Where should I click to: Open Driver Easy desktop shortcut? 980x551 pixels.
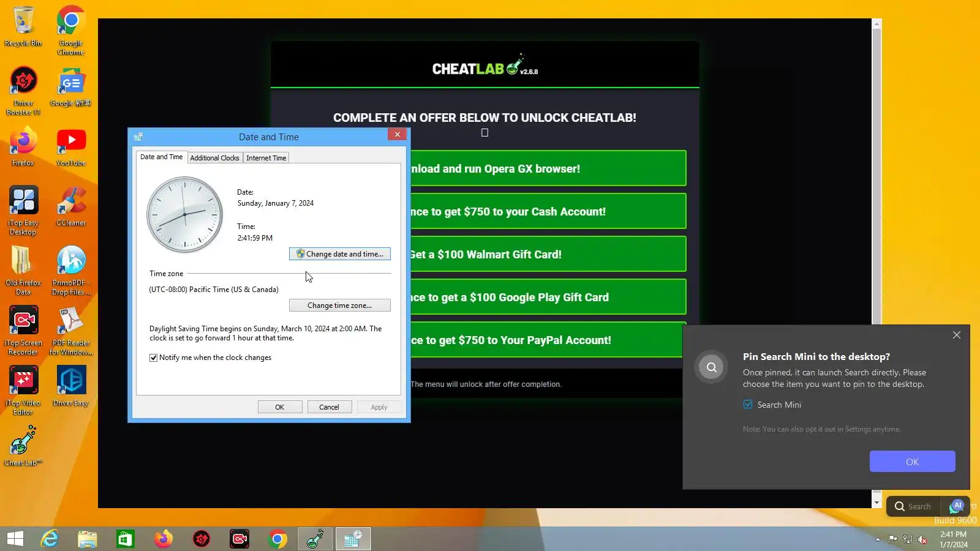[x=71, y=386]
